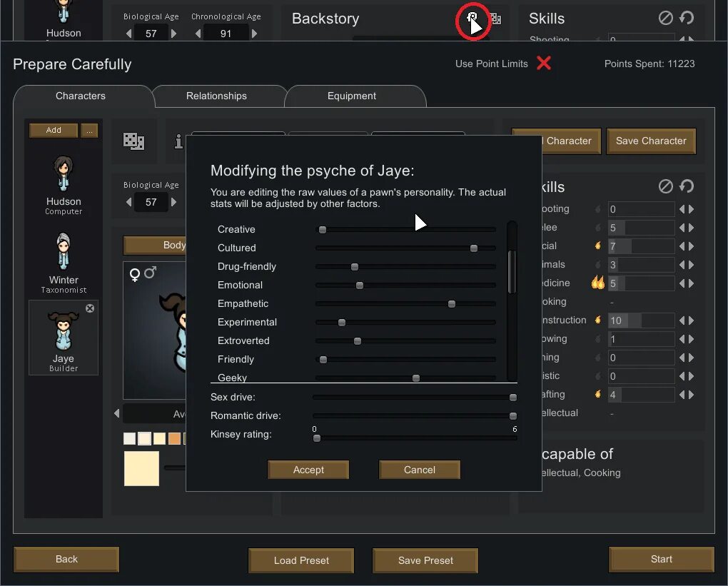Click the Shooting passion flame icon
728x586 pixels.
(x=598, y=209)
